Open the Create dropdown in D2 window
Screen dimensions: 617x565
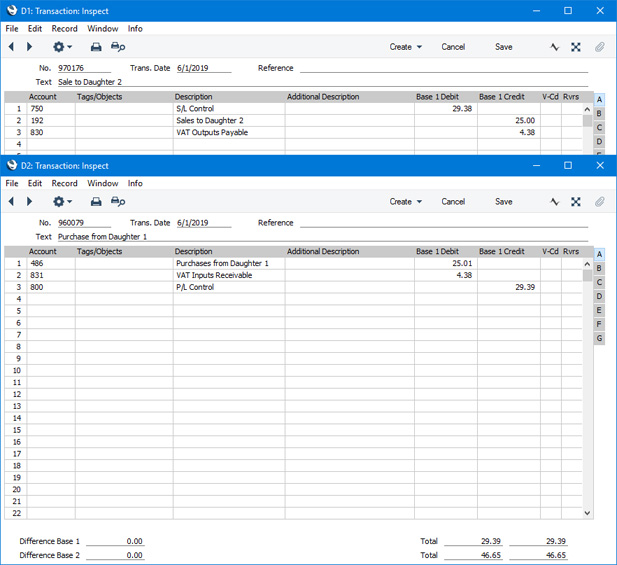coord(406,201)
